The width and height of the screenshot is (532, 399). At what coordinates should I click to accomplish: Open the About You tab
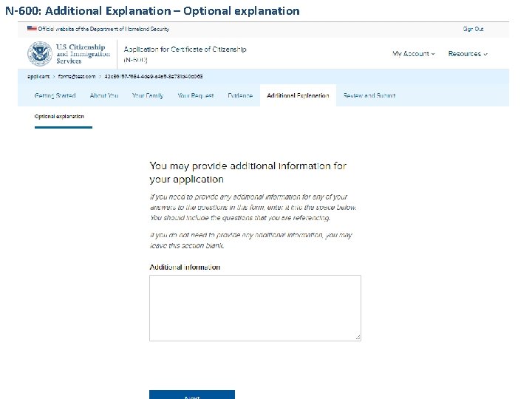104,95
